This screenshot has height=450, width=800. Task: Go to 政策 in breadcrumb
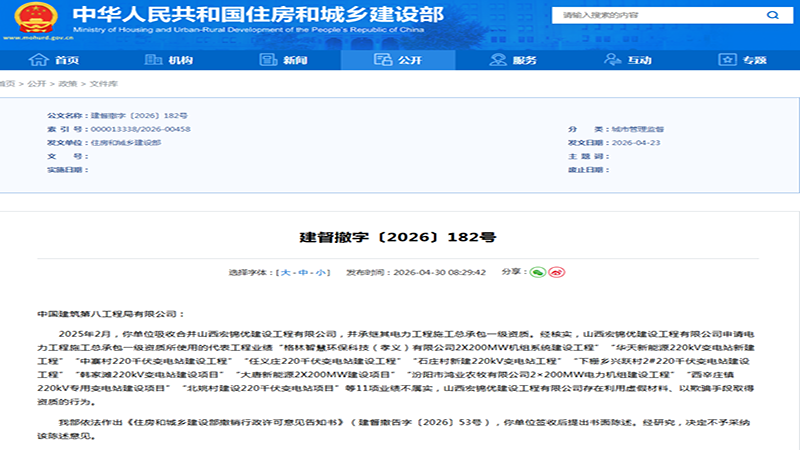[67, 84]
